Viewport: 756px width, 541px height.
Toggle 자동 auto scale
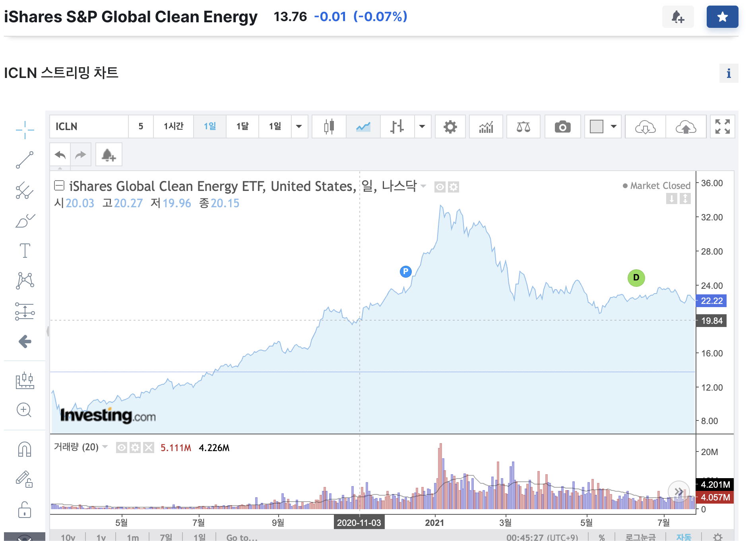(684, 537)
